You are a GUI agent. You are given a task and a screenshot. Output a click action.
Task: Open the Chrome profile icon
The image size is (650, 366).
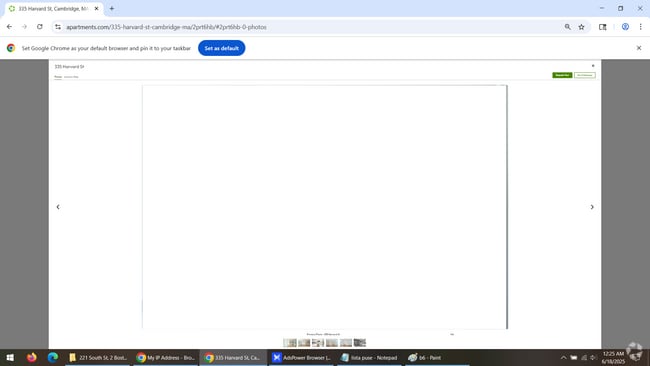(x=625, y=27)
